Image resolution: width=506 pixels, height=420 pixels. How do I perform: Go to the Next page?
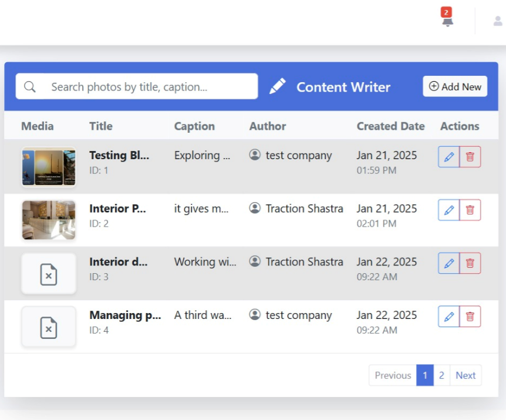[x=465, y=375]
